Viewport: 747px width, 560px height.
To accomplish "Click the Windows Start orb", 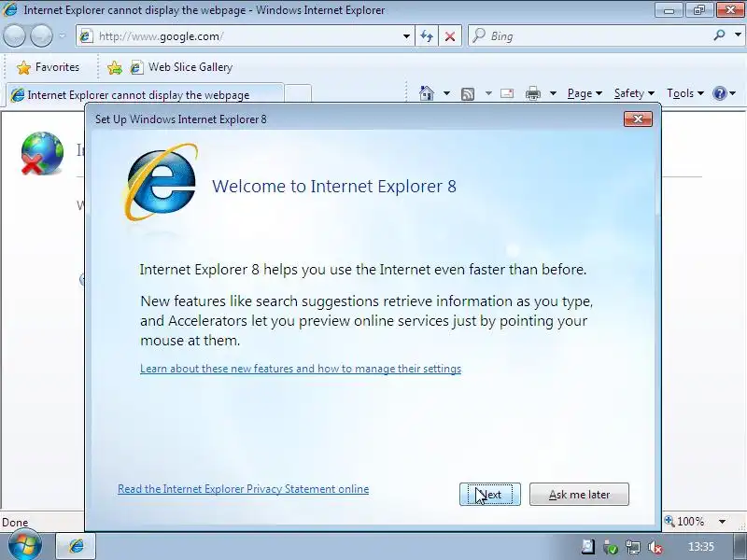I will [24, 545].
